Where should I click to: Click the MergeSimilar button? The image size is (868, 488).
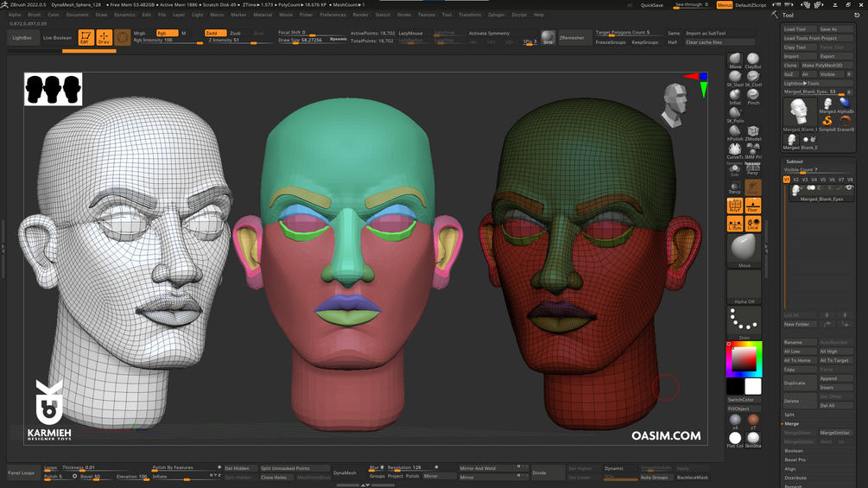click(835, 433)
